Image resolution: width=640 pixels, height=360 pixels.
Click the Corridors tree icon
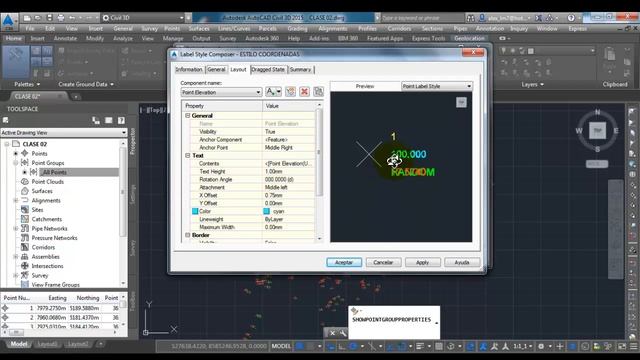24,247
